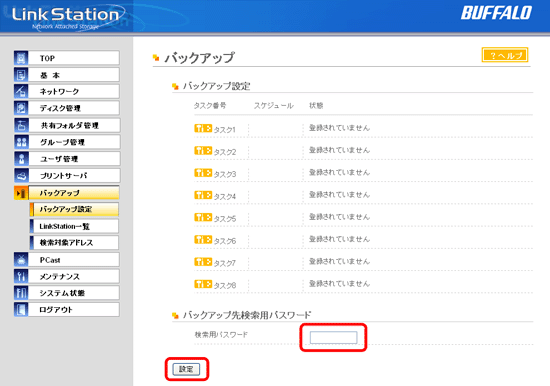Click the 状態 column header

point(316,106)
